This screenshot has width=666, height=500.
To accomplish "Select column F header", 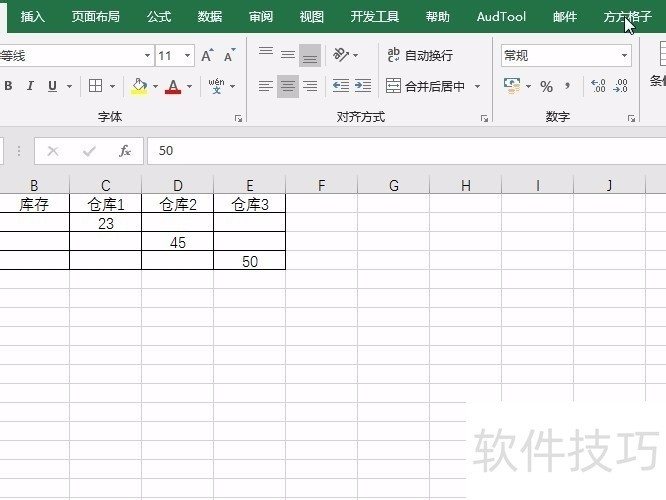I will coord(322,185).
